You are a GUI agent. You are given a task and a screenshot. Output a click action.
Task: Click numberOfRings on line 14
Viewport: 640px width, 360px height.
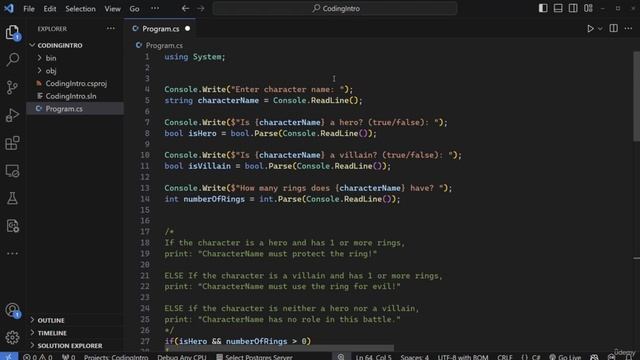click(214, 199)
